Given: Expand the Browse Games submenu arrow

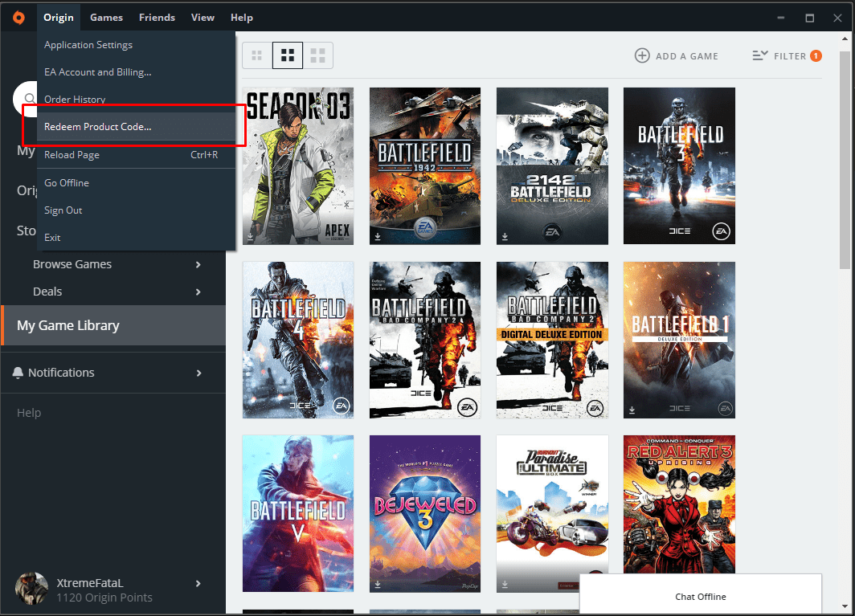Looking at the screenshot, I should click(198, 264).
